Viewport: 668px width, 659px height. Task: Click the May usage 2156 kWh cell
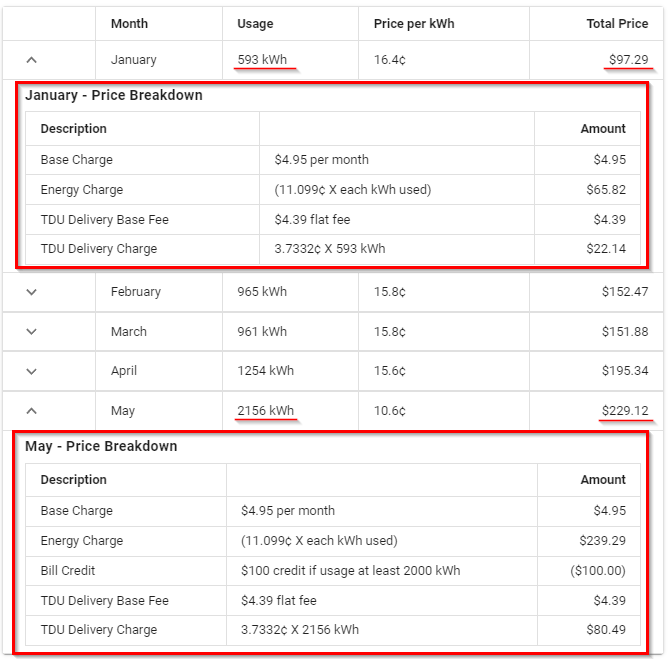point(266,411)
